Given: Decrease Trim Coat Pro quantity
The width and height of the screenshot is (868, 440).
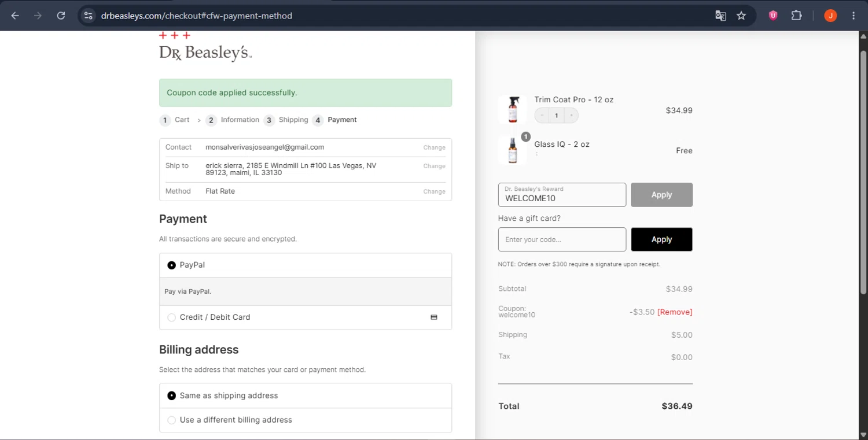Looking at the screenshot, I should (542, 116).
